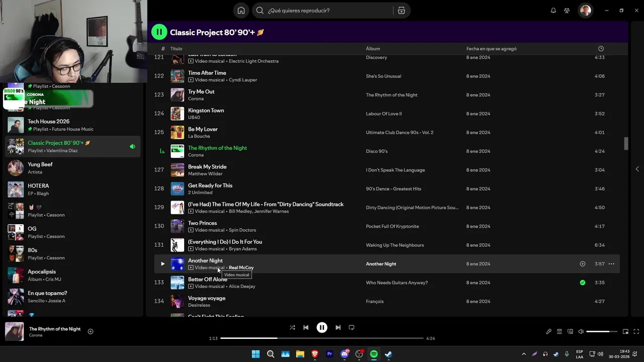644x362 pixels.
Task: Enter full screen player mode
Action: (x=636, y=331)
